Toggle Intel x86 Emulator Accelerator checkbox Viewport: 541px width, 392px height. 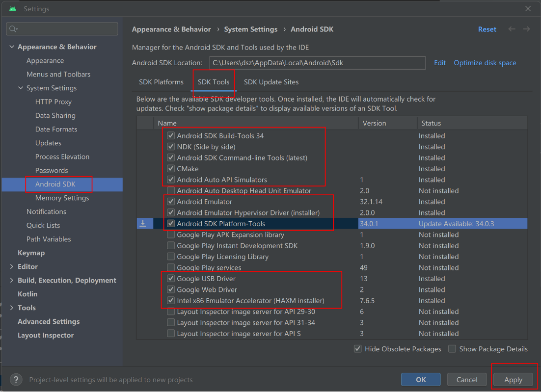(x=171, y=301)
